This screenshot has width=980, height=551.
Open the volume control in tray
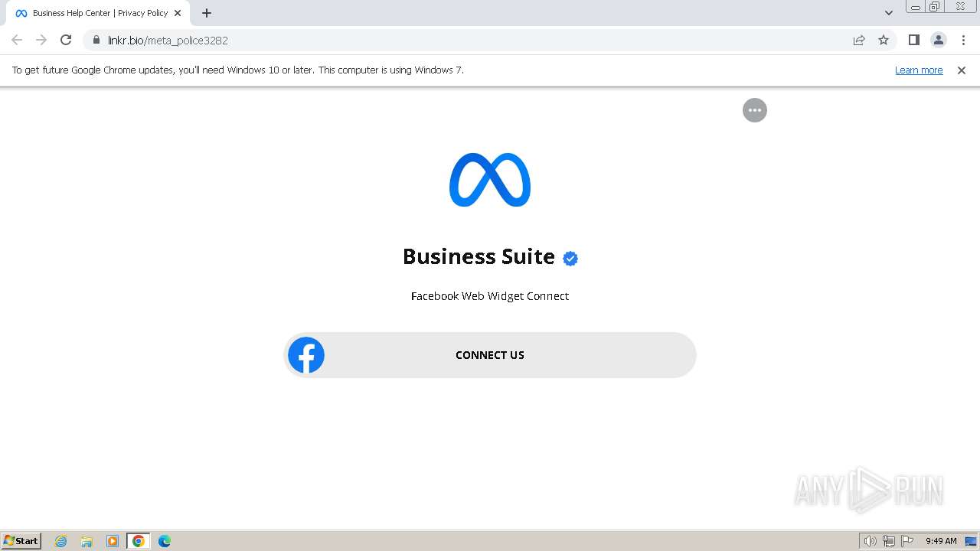871,541
